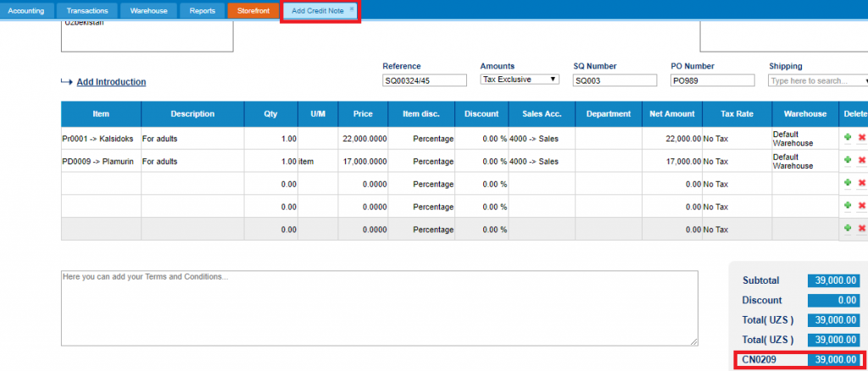Click the Add Introduction link
This screenshot has width=868, height=371.
(x=111, y=82)
